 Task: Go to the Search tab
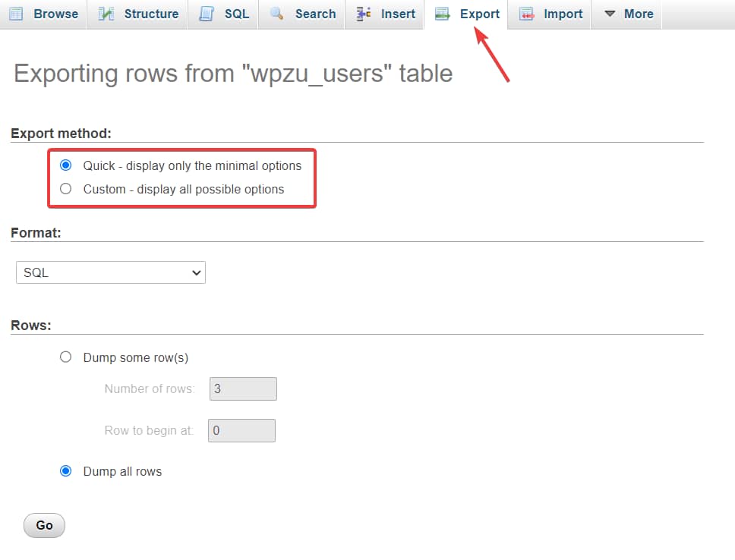302,14
